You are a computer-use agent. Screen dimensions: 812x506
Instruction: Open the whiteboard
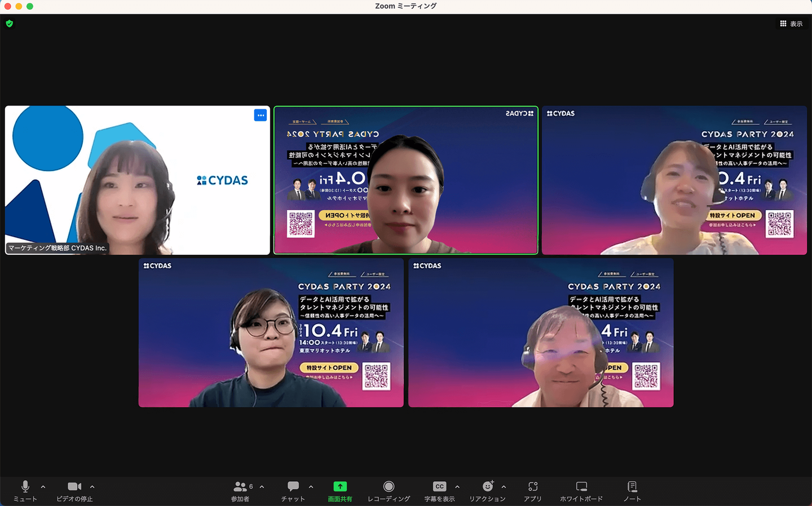tap(581, 490)
